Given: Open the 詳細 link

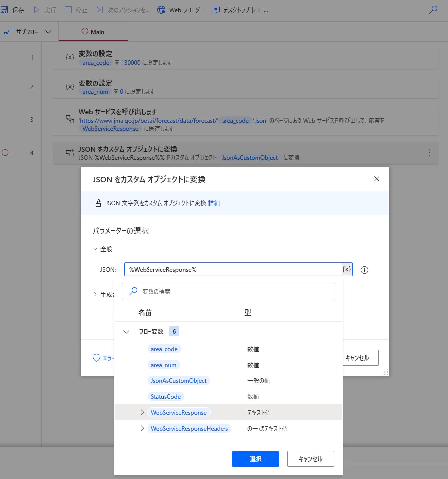Looking at the screenshot, I should (x=214, y=203).
